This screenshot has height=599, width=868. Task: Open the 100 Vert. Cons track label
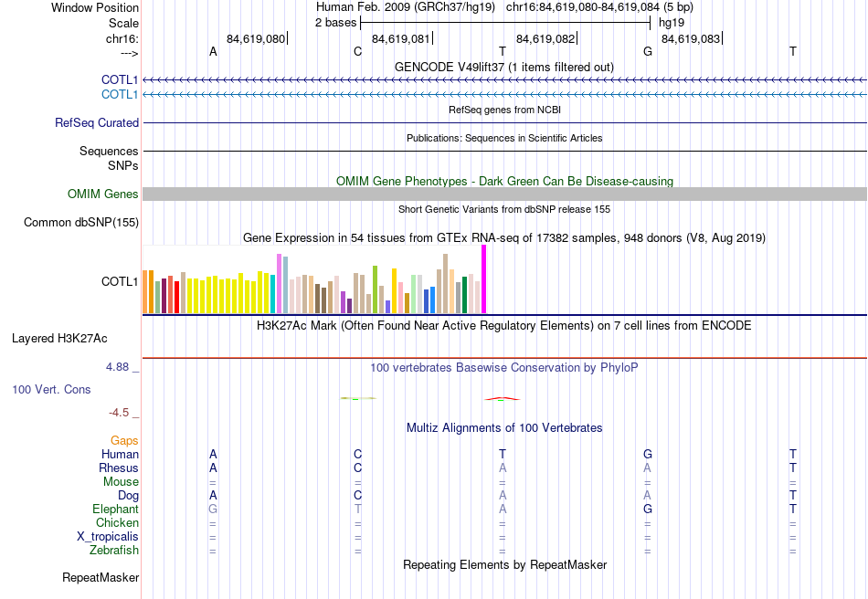click(x=51, y=389)
